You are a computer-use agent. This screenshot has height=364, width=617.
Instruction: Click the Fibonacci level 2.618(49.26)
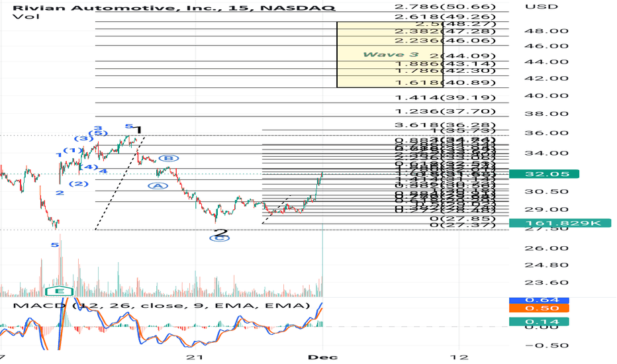click(x=445, y=17)
